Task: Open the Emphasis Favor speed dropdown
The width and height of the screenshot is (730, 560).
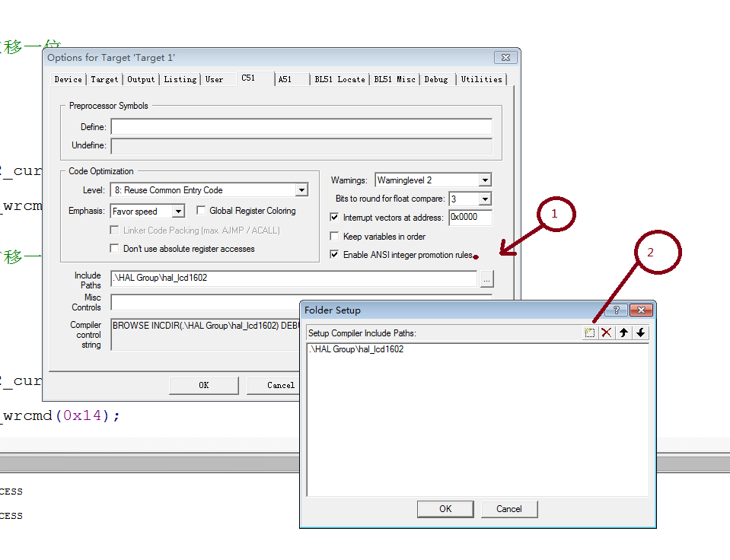Action: [178, 212]
